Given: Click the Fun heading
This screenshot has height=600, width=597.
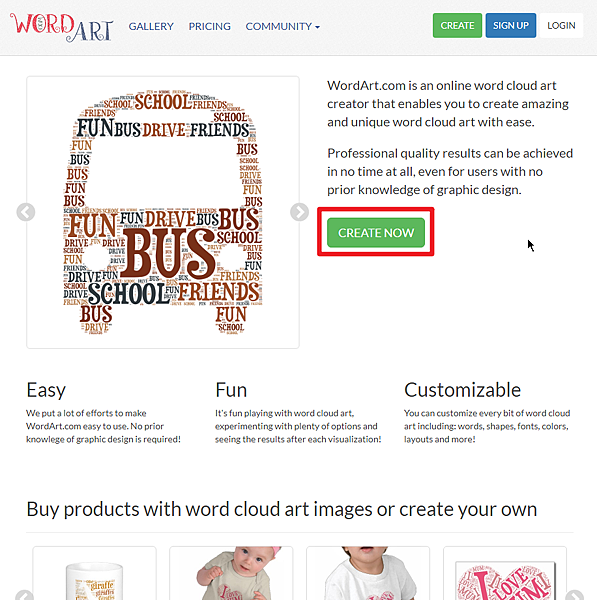Looking at the screenshot, I should (231, 390).
